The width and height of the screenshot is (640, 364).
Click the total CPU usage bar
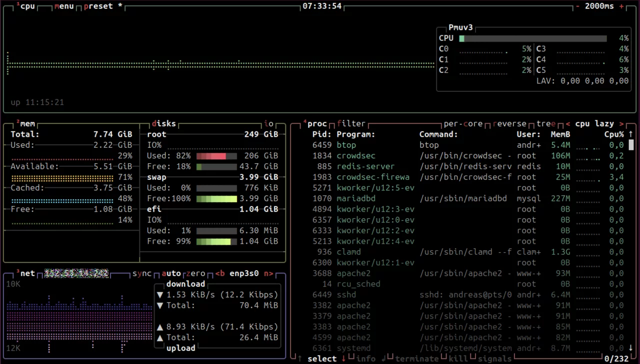tap(533, 38)
